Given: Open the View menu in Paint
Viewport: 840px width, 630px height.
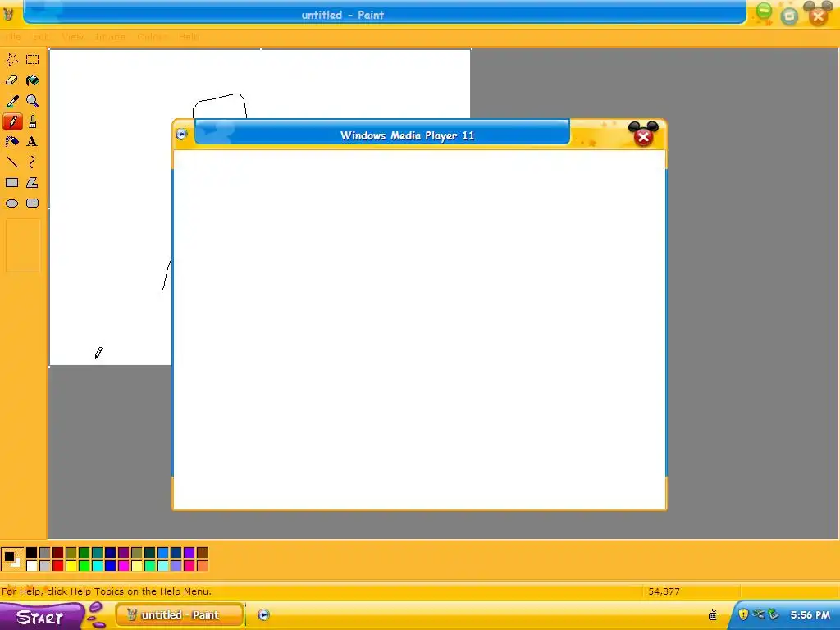Looking at the screenshot, I should click(x=73, y=37).
